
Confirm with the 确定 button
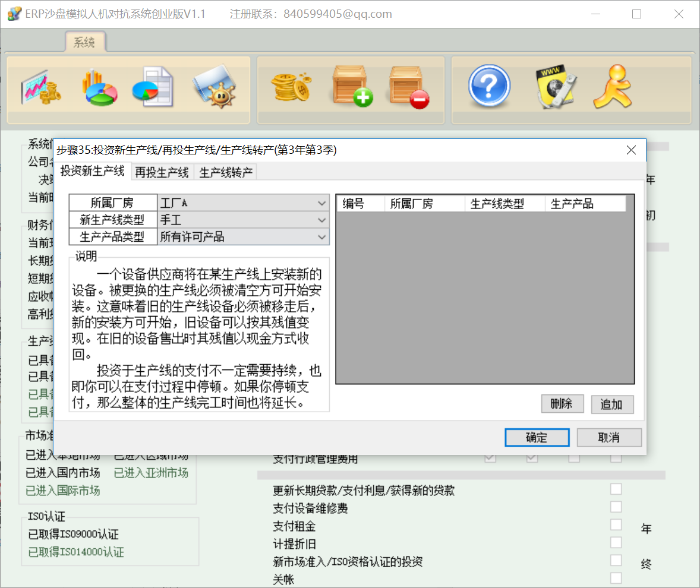pyautogui.click(x=536, y=437)
